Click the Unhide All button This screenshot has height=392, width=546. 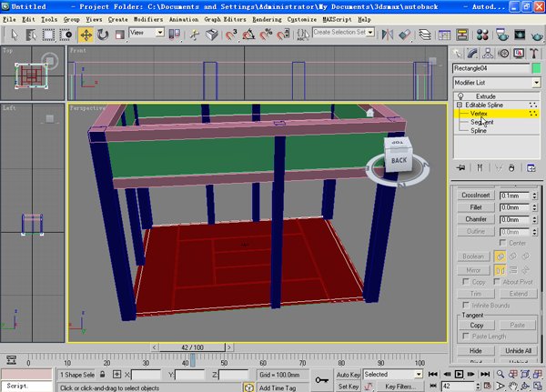coord(517,350)
